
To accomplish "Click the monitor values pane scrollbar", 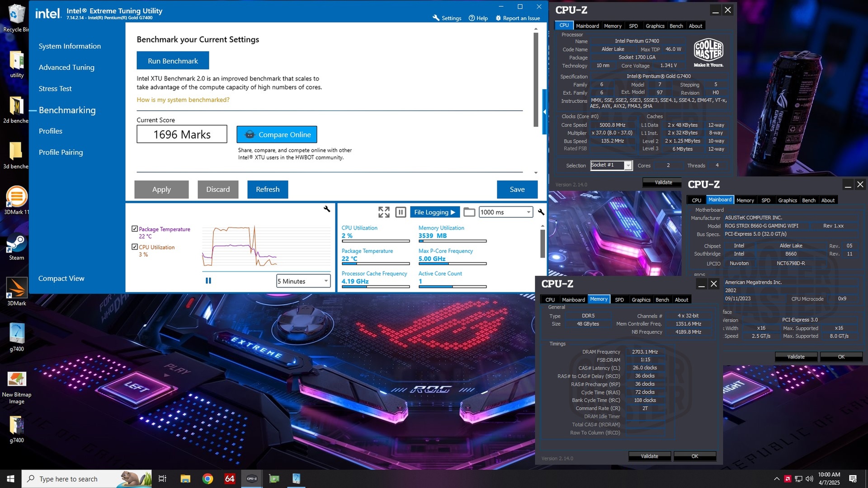I will tap(542, 244).
